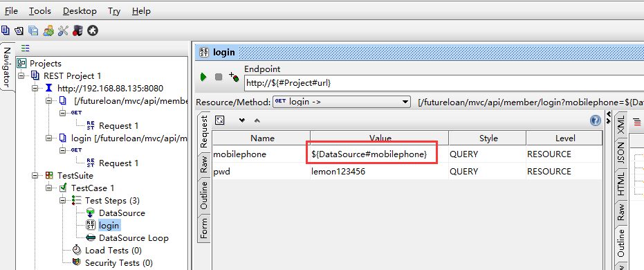Switch to the response HTML tab
The height and width of the screenshot is (270, 644).
[x=620, y=184]
